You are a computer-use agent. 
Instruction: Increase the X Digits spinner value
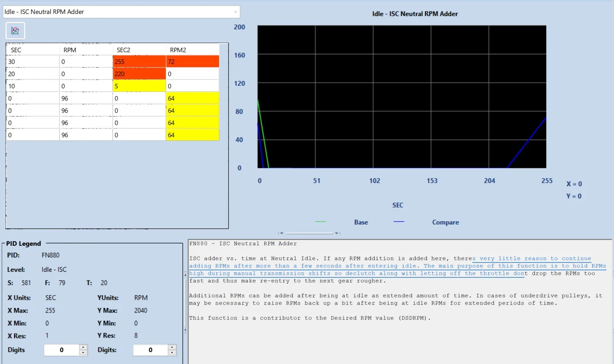(83, 347)
